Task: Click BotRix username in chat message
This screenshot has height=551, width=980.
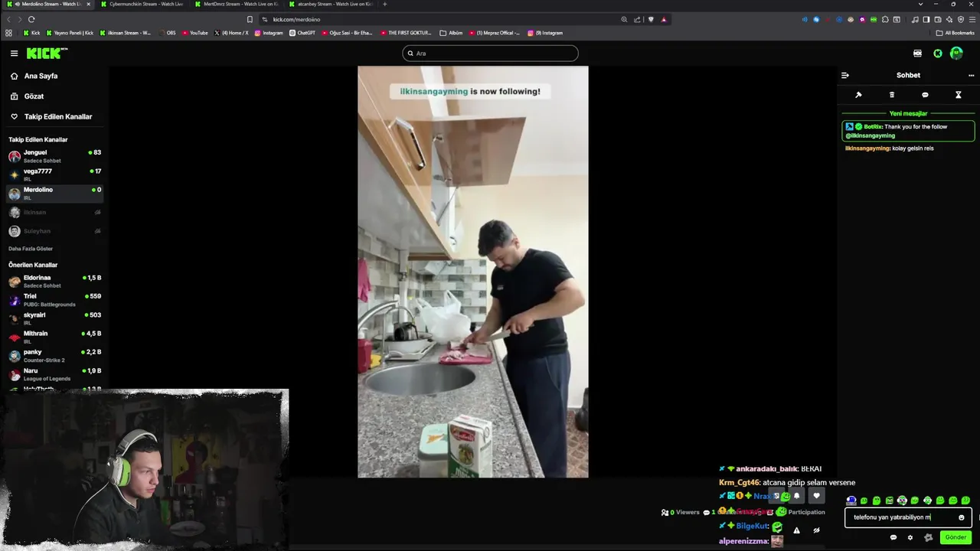Action: point(873,127)
